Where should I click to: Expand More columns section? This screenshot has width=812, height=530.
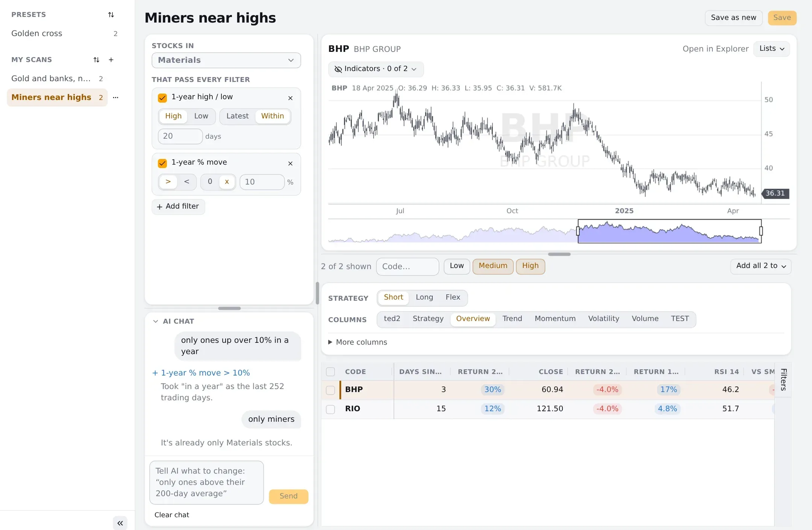(x=358, y=342)
